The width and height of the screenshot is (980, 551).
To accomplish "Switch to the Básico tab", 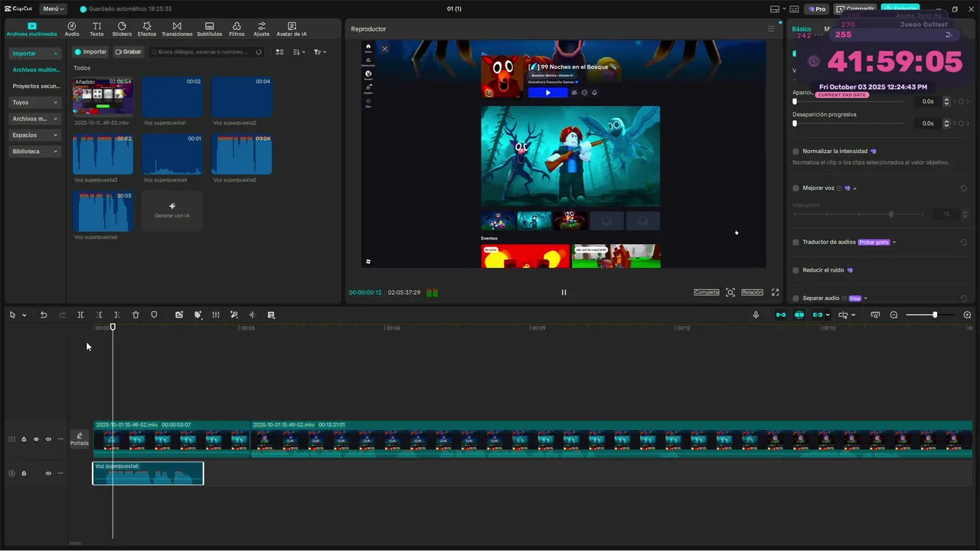I will 802,29.
